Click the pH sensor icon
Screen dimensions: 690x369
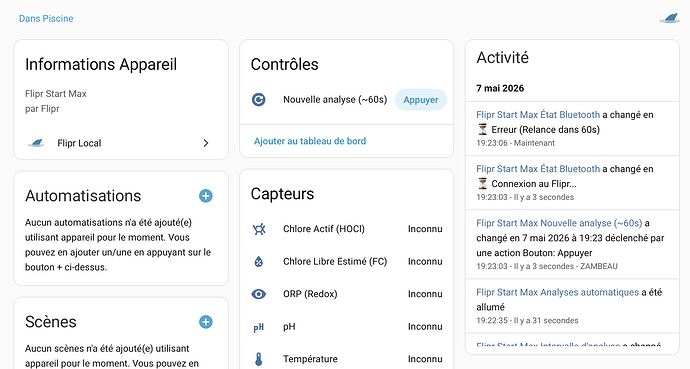pos(259,327)
